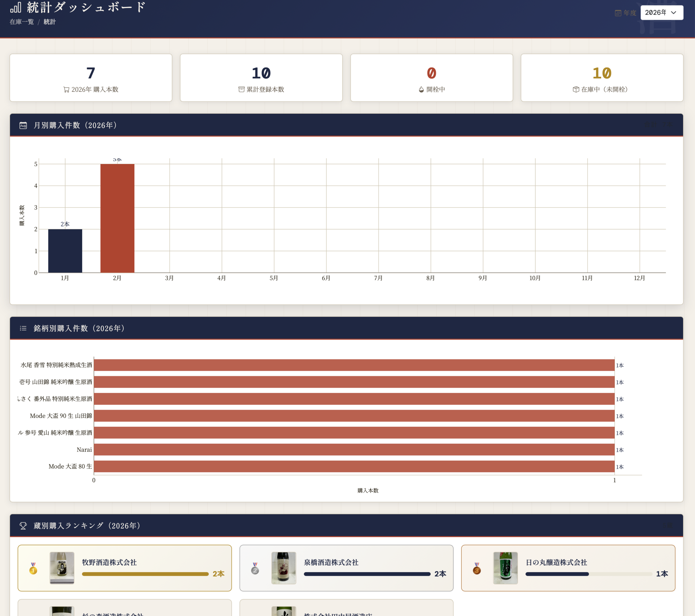Click the January bar showing 2本
Screen dimensions: 695x616
coord(65,251)
